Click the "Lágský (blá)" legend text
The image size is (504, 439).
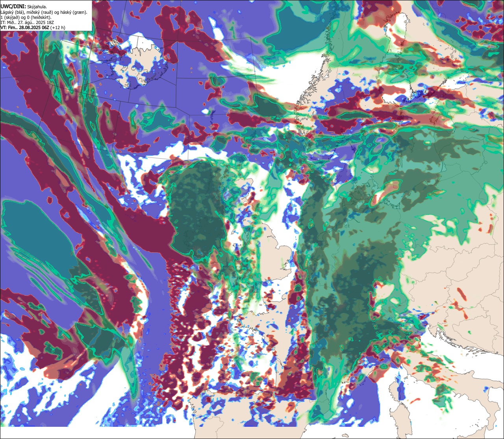coord(13,13)
